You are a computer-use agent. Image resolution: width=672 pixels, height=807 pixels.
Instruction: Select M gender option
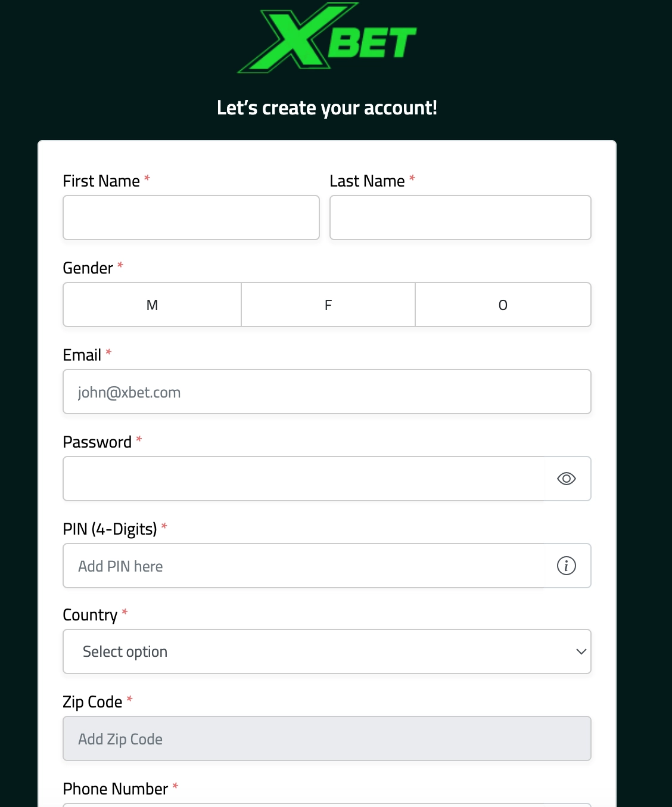coord(152,305)
